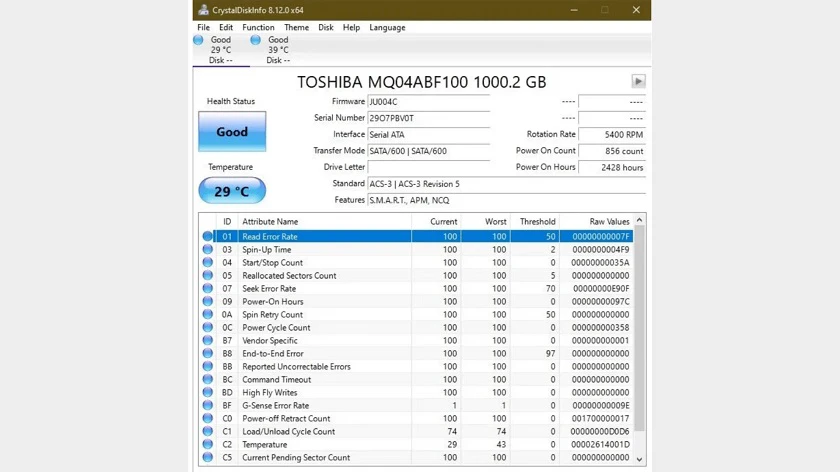Viewport: 840px width, 472px height.
Task: Select the Reallocated Sectors Count text
Action: pyautogui.click(x=289, y=275)
